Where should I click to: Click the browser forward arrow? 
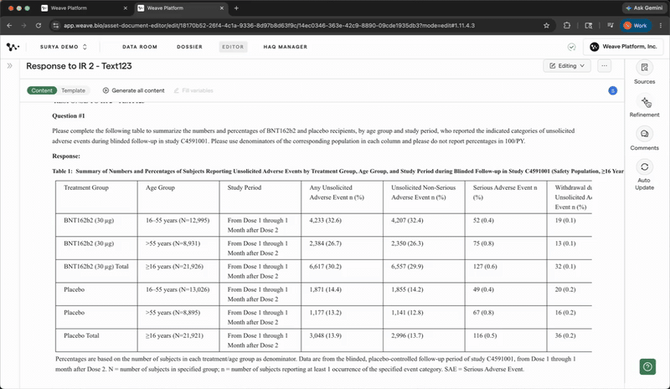point(24,26)
